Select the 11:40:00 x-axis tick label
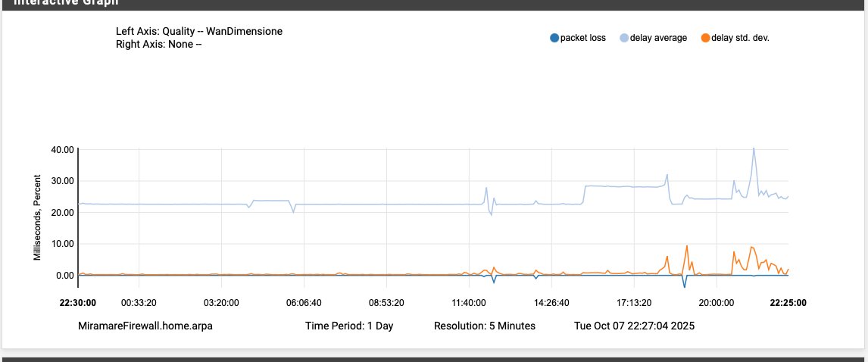The image size is (868, 362). (x=469, y=303)
